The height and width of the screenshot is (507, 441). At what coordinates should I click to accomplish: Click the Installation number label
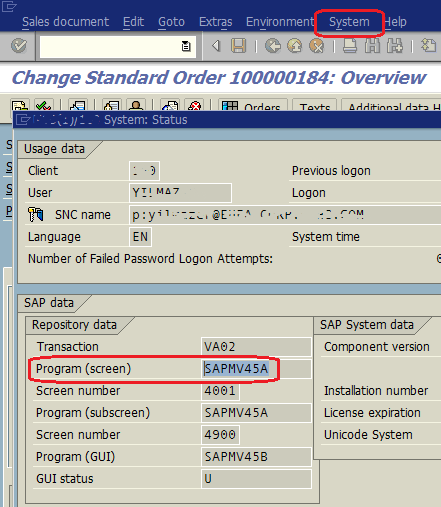tap(376, 391)
